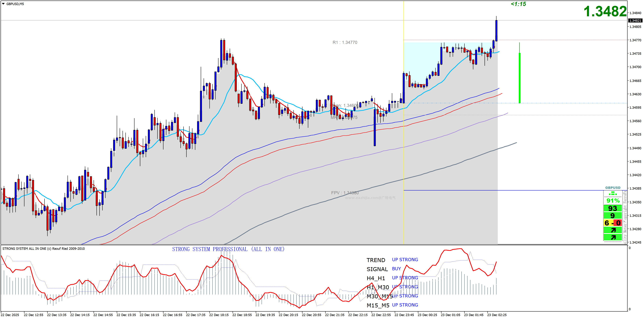Click the STRONG SYSTEM PROFESSIONAL heading
Image resolution: width=644 pixels, height=319 pixels.
point(228,249)
